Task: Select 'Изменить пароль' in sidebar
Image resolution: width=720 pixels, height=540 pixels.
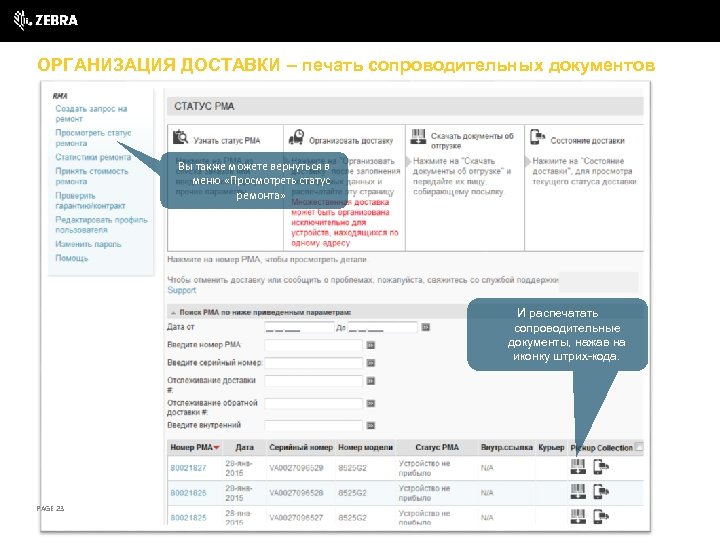Action: point(88,244)
